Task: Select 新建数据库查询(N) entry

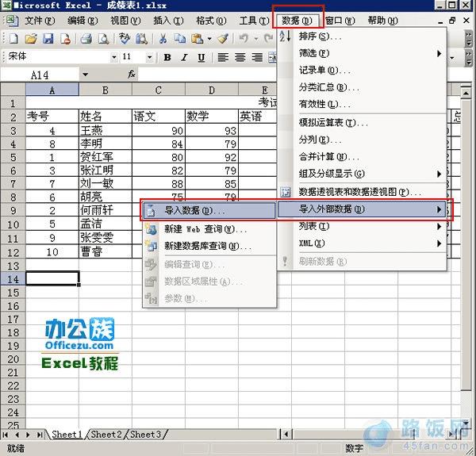Action: [209, 246]
